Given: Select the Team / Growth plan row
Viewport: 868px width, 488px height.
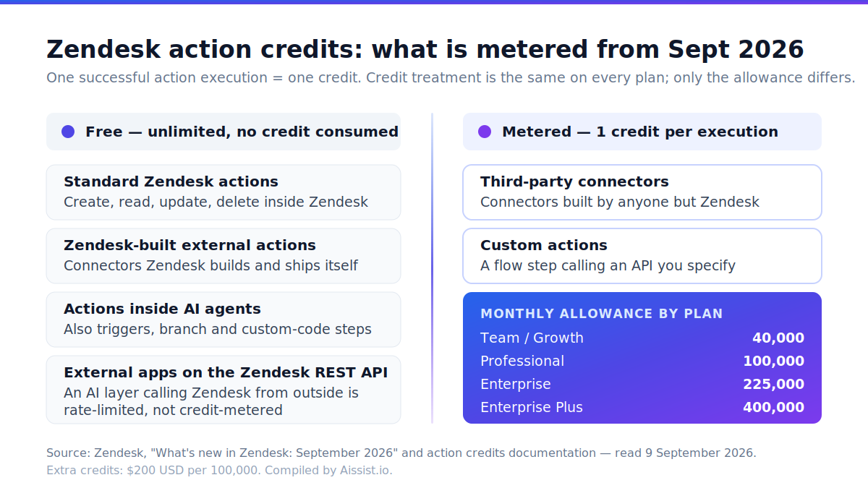Looking at the screenshot, I should click(642, 338).
